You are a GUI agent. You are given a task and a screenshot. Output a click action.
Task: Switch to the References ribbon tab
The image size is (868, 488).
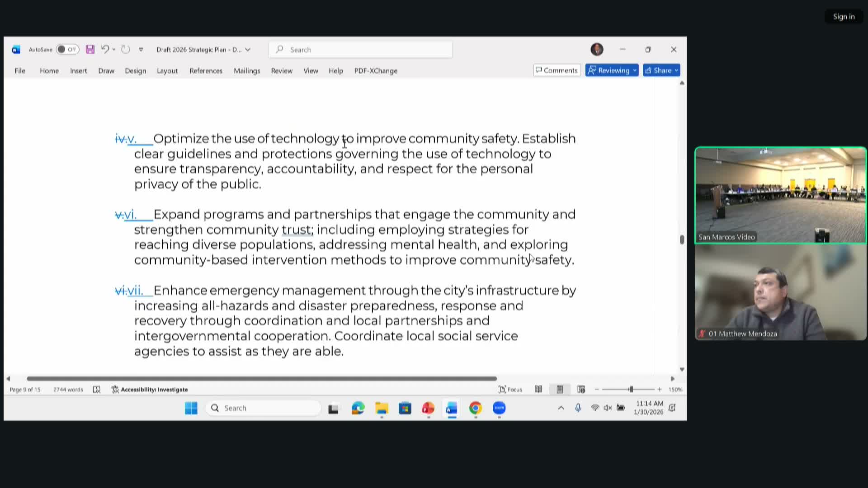pyautogui.click(x=206, y=70)
